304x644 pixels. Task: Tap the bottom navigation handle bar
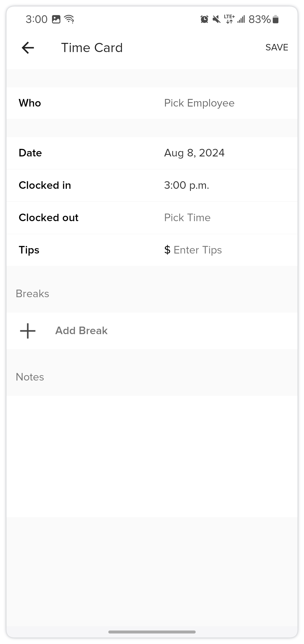pos(152,632)
